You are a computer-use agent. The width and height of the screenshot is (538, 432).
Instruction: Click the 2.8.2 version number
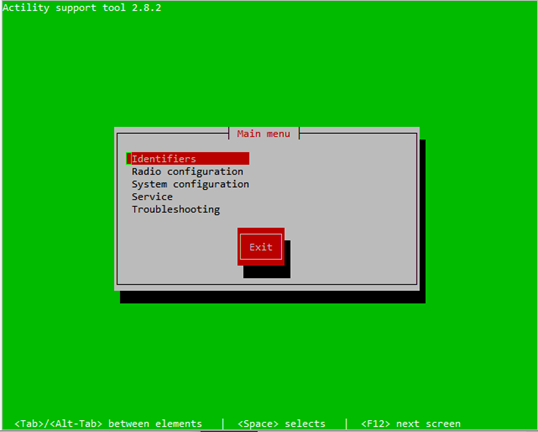(x=147, y=8)
